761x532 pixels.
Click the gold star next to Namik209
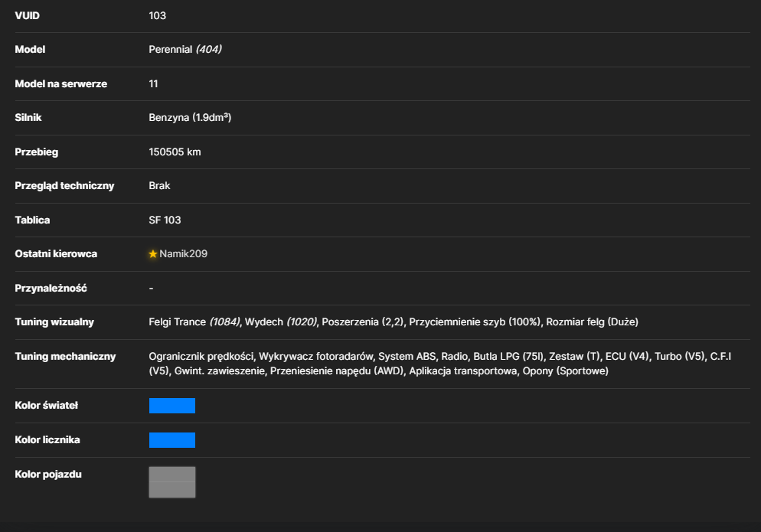coord(153,254)
